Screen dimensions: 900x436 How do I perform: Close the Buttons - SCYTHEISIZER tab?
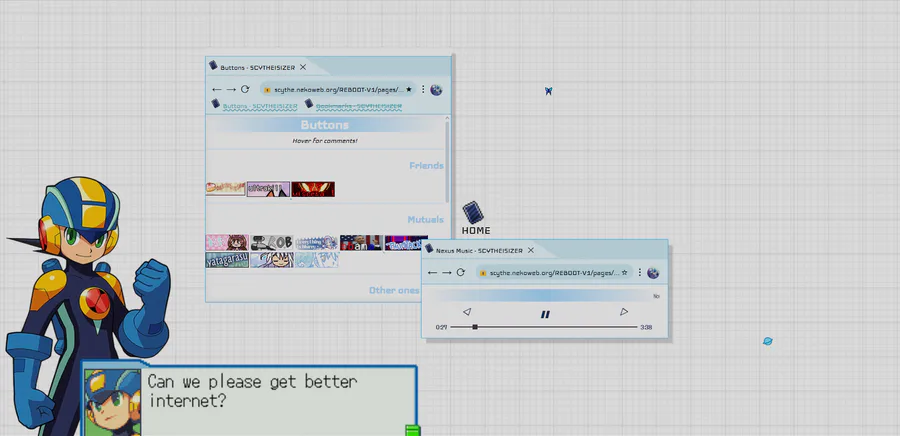[x=303, y=67]
